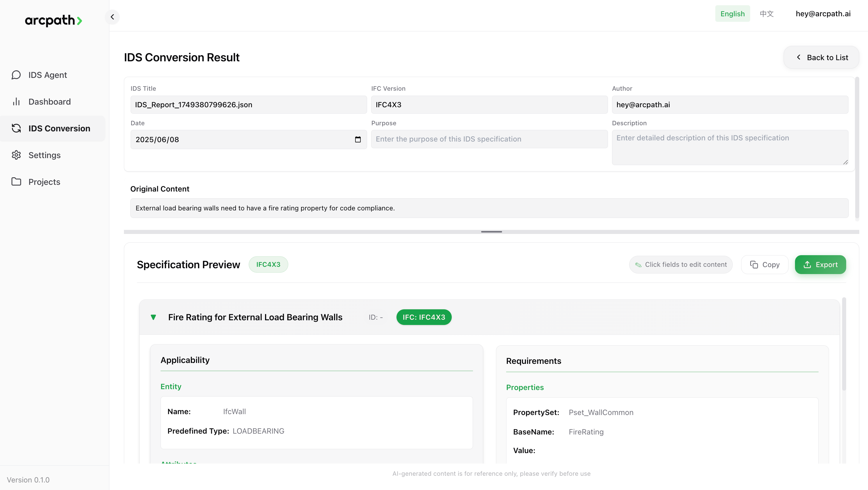The width and height of the screenshot is (868, 490).
Task: Select the IDS Agent chat icon
Action: click(x=16, y=75)
